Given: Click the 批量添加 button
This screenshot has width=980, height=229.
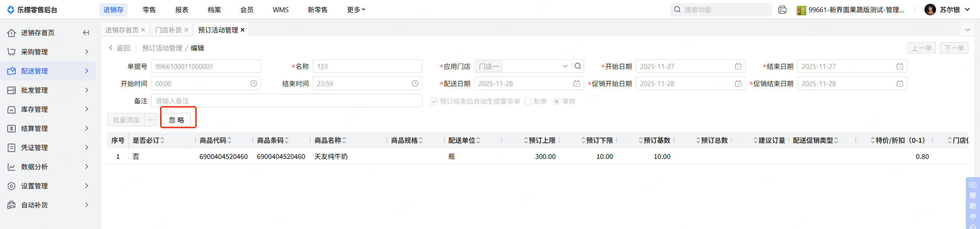Looking at the screenshot, I should 126,120.
